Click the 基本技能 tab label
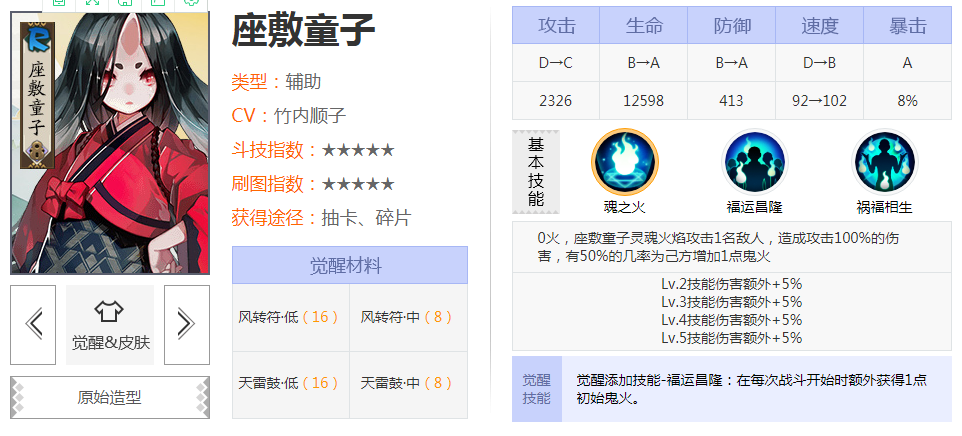 536,172
